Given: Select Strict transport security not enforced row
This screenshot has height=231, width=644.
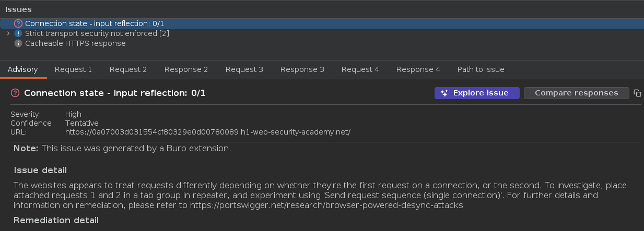Looking at the screenshot, I should click(x=97, y=33).
